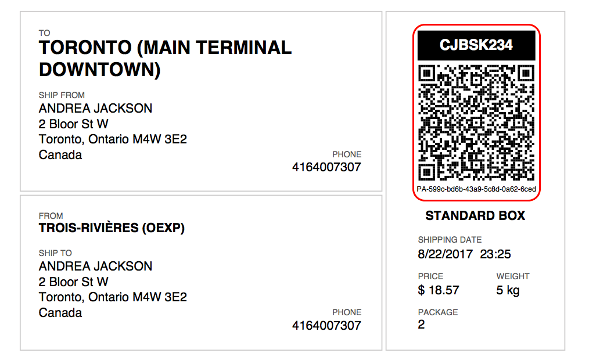Select the PA-599c tracking ID text
The width and height of the screenshot is (589, 364).
click(x=476, y=189)
